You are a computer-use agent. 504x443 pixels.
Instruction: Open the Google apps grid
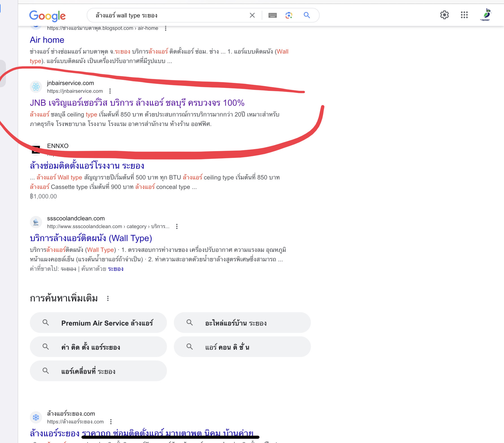pyautogui.click(x=464, y=15)
